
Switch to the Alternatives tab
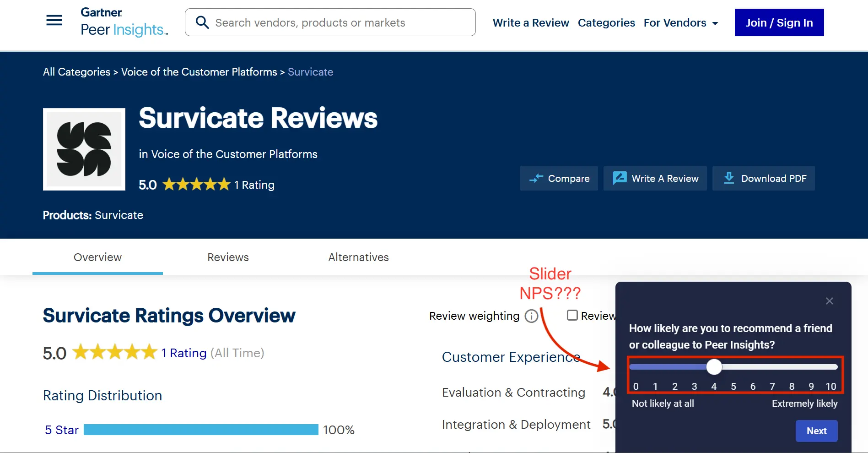tap(358, 257)
